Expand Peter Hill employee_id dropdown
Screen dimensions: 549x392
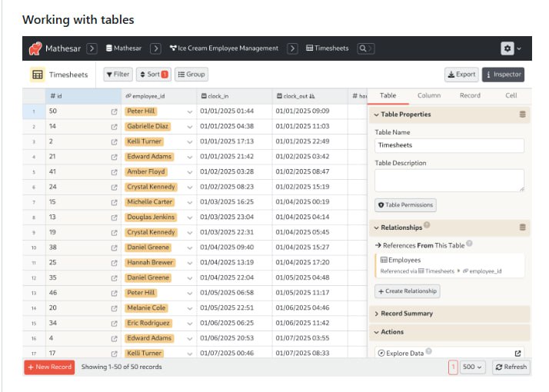[x=189, y=111]
